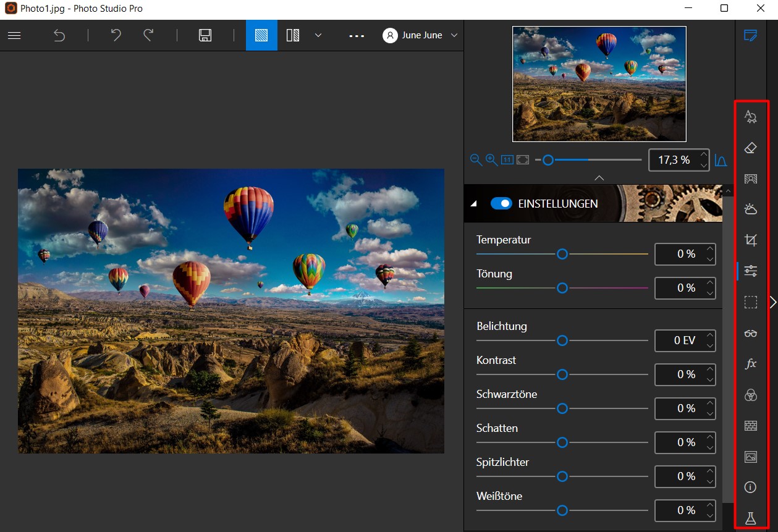778x532 pixels.
Task: Select the eraser tool in sidebar
Action: pos(751,148)
